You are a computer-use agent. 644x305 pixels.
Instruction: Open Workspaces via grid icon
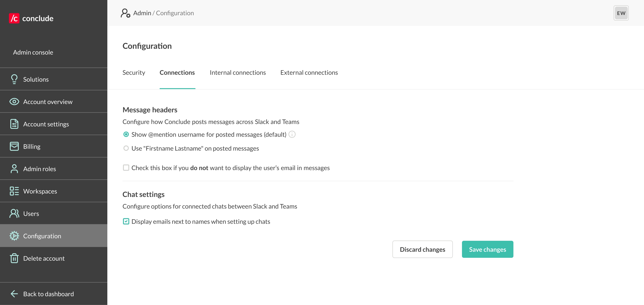tap(14, 191)
